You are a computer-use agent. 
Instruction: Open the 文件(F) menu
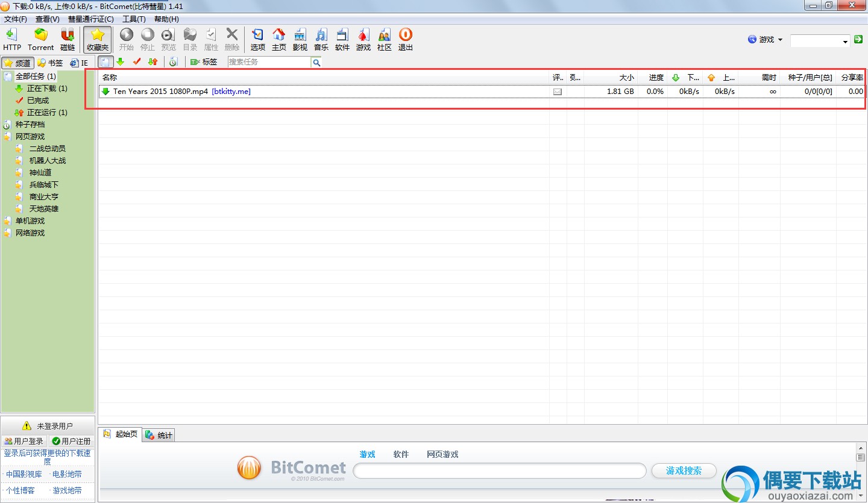coord(16,19)
